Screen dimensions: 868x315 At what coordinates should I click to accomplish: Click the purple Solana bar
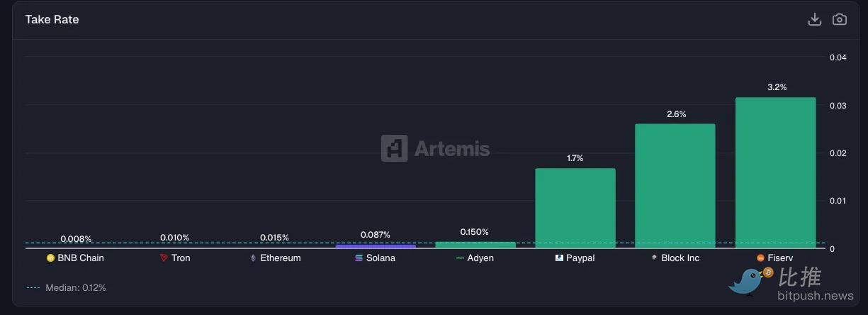click(376, 246)
